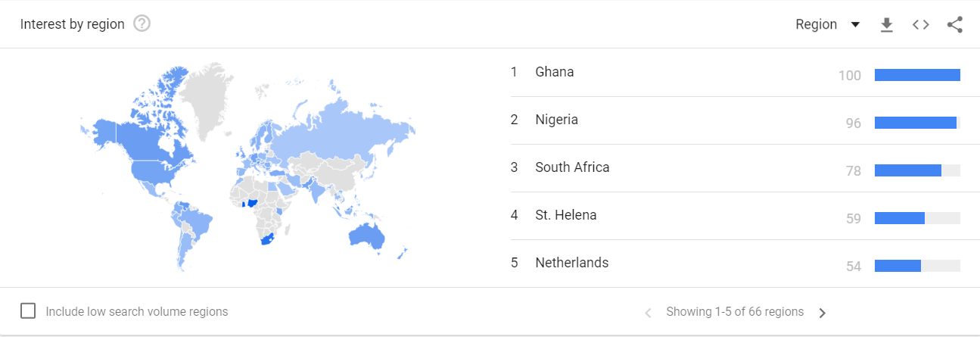The image size is (980, 337).
Task: Select Nigeria in the region list
Action: point(556,120)
